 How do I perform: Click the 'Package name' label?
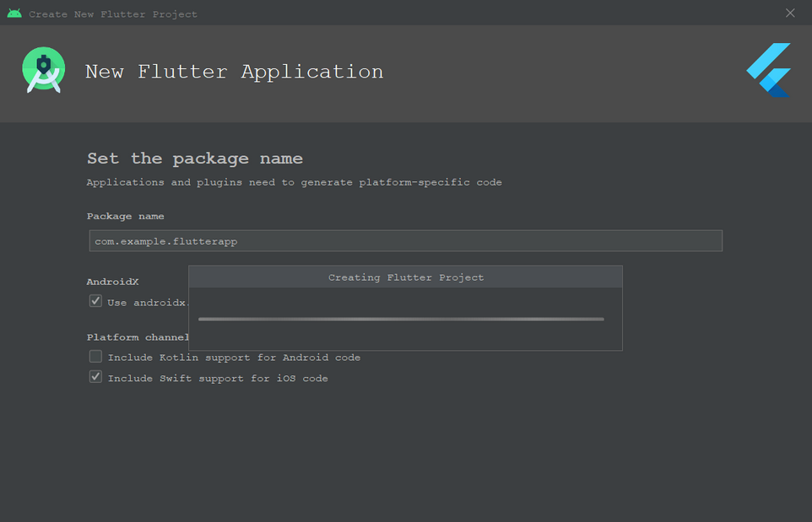(125, 216)
